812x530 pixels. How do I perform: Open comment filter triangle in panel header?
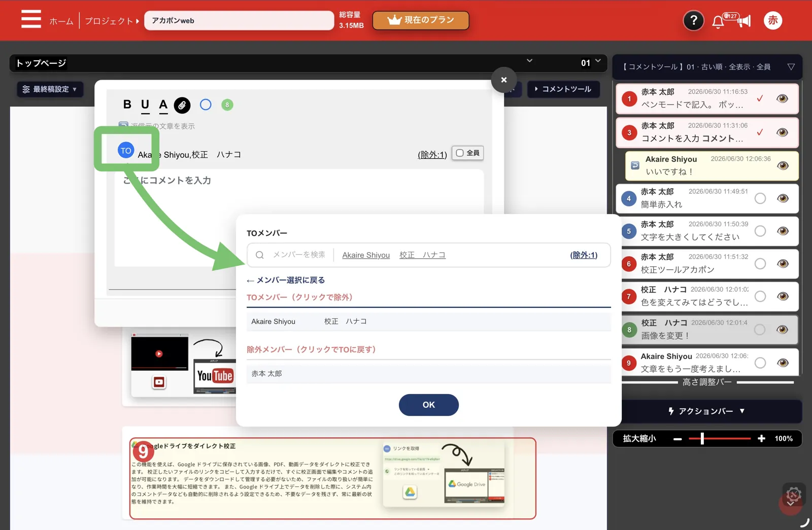coord(791,67)
